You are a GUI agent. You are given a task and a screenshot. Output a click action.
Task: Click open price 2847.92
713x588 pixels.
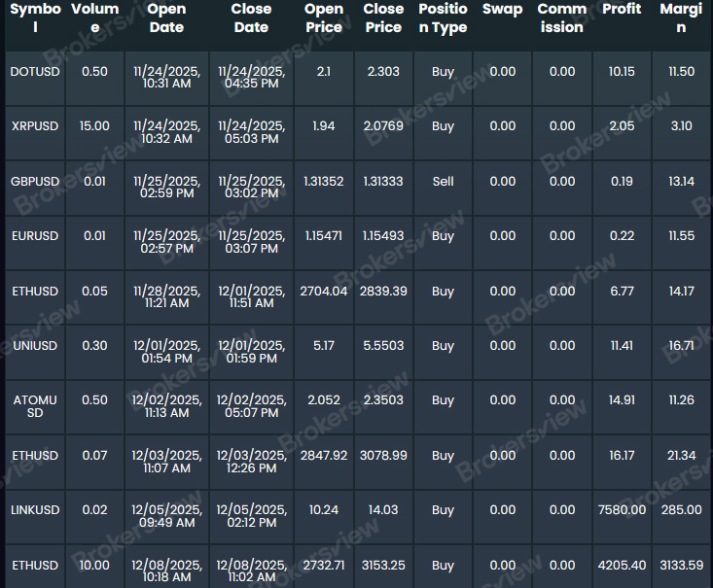click(x=323, y=455)
